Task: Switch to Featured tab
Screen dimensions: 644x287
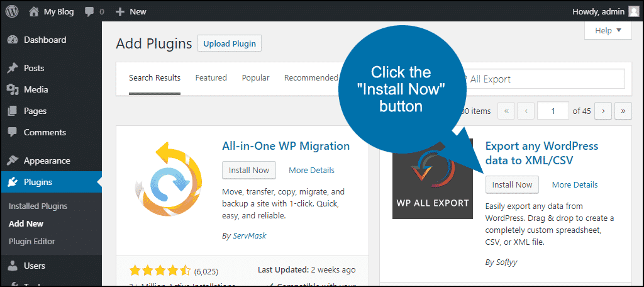Action: click(211, 77)
